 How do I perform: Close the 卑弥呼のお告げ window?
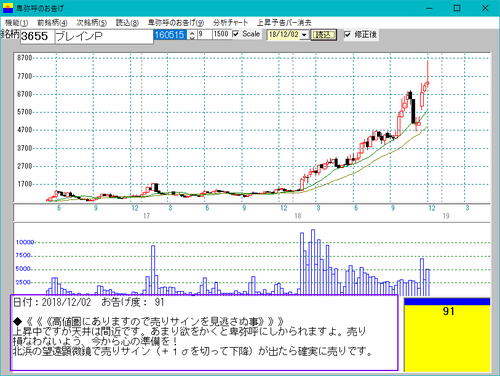click(x=485, y=8)
